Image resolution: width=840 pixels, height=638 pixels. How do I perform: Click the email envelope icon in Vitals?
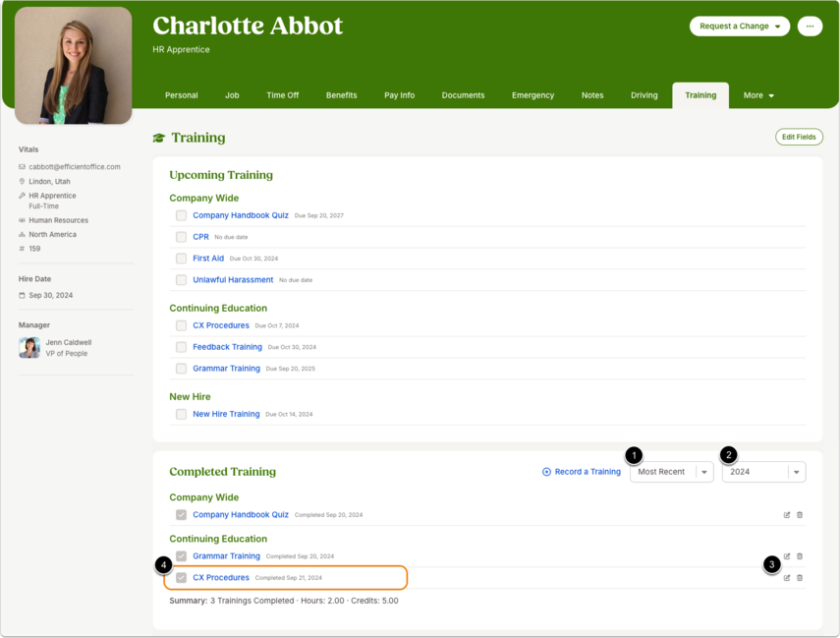22,167
